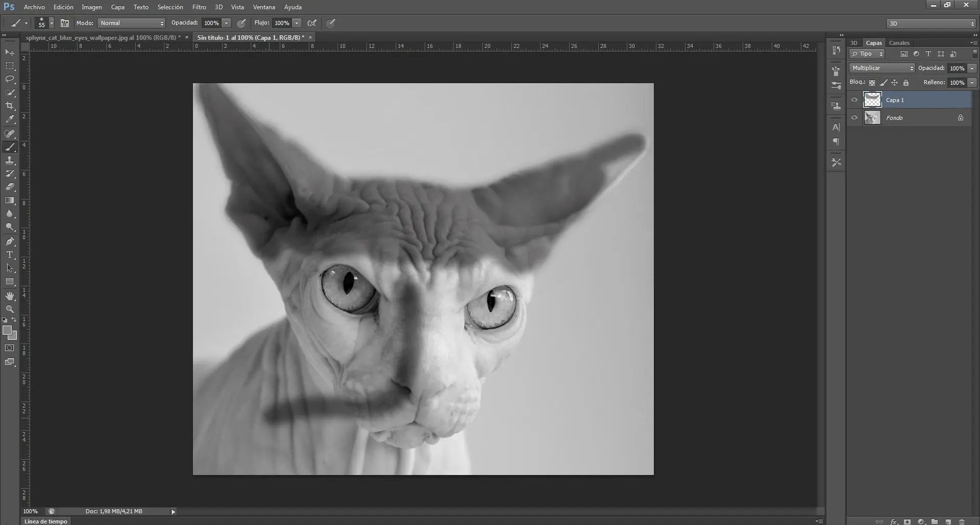The width and height of the screenshot is (980, 525).
Task: Select the Crop tool
Action: point(10,106)
